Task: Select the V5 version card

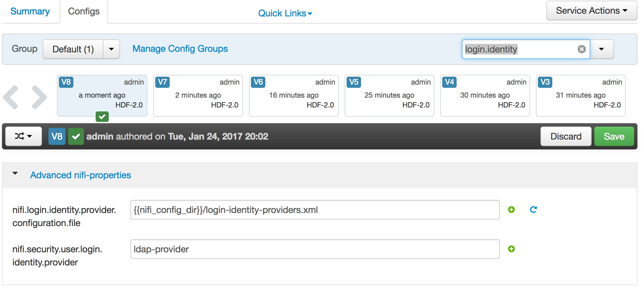Action: (389, 96)
